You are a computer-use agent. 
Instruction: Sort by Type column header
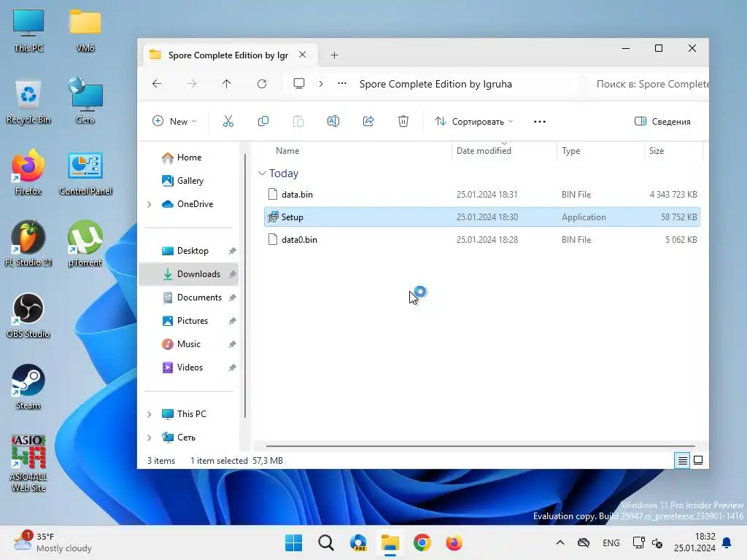(570, 150)
